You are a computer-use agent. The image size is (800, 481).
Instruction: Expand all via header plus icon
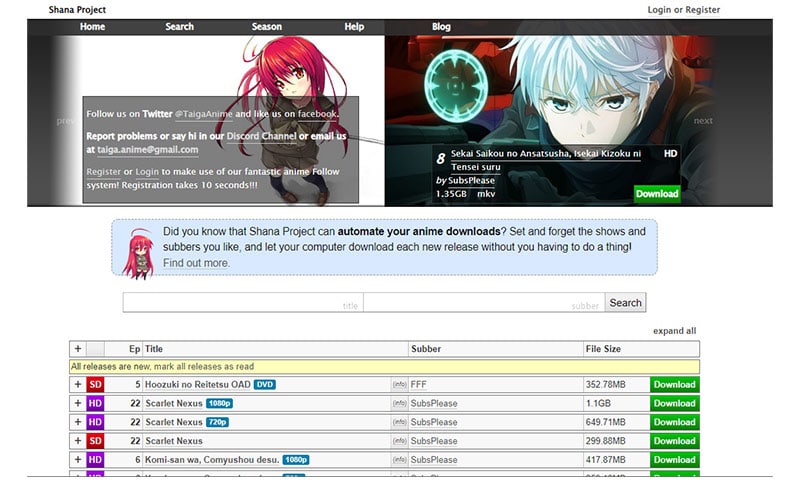point(78,349)
